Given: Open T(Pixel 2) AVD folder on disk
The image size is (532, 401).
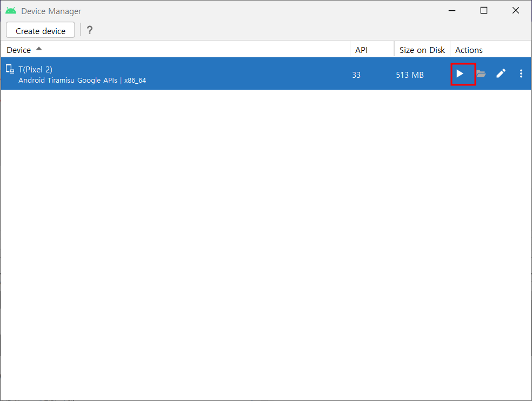Looking at the screenshot, I should [x=481, y=73].
